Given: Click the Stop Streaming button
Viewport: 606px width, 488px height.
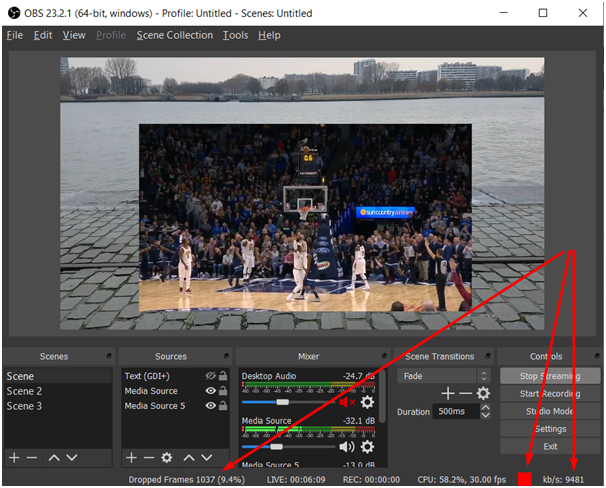Looking at the screenshot, I should tap(549, 376).
